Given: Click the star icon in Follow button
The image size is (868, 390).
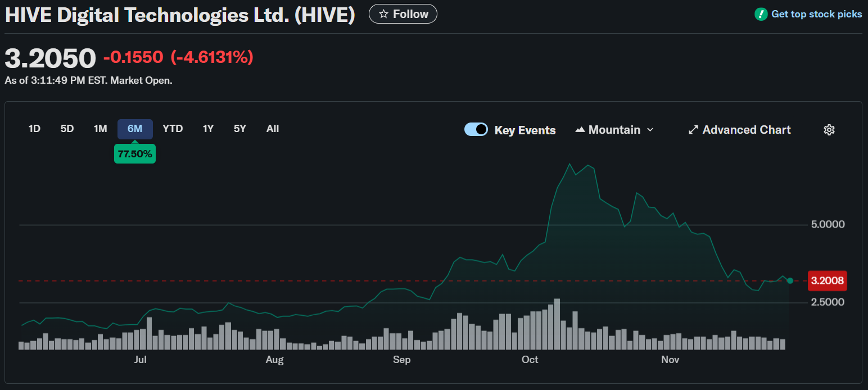Looking at the screenshot, I should pos(383,14).
